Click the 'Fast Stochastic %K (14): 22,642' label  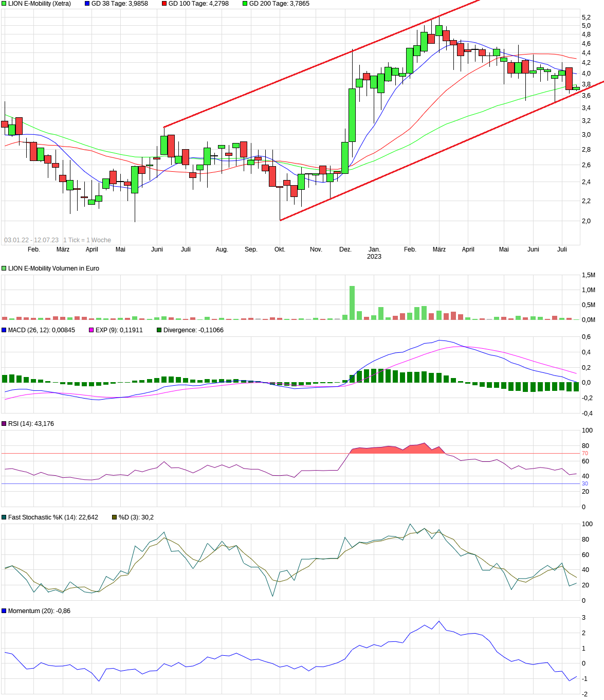[x=53, y=517]
